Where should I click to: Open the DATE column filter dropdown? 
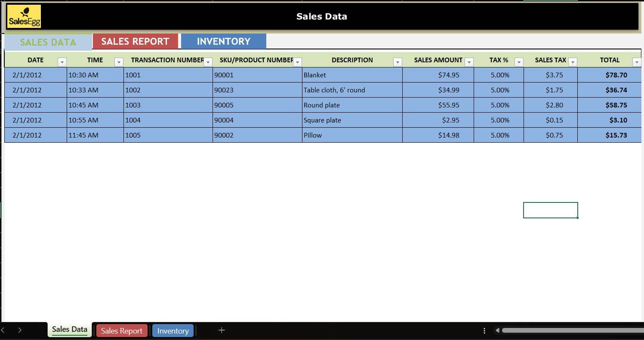(62, 62)
